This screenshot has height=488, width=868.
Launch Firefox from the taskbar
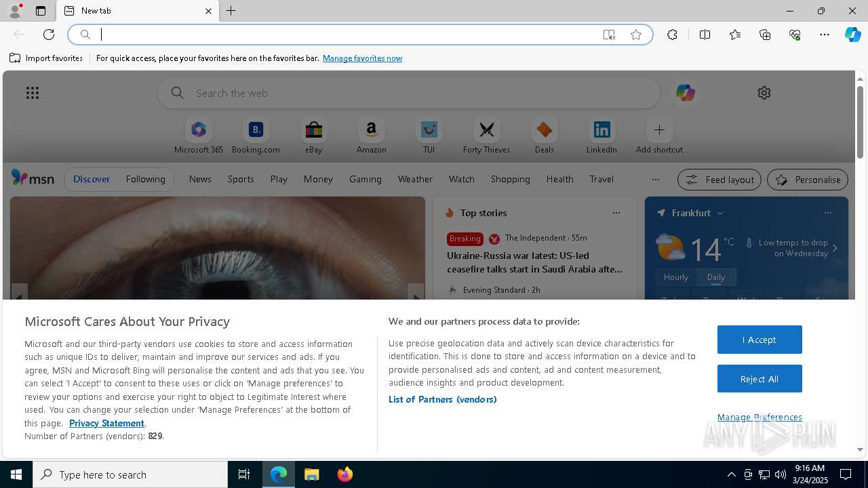click(x=344, y=474)
